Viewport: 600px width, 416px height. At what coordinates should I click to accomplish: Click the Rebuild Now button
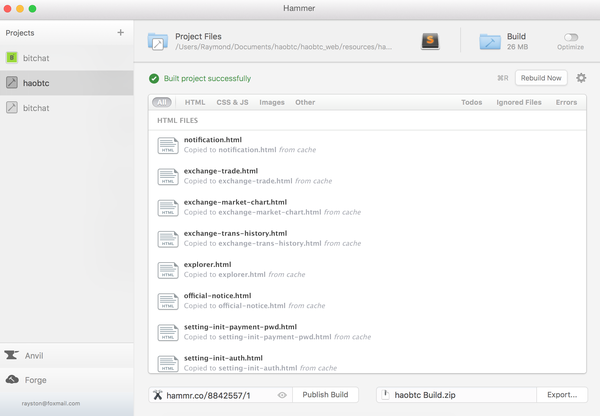click(x=541, y=78)
